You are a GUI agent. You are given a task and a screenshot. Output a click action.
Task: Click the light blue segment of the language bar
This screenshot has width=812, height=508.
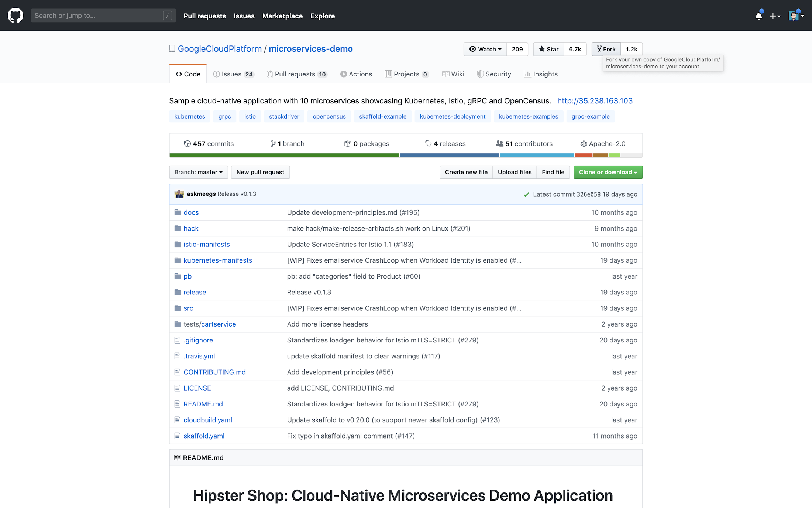[537, 156]
